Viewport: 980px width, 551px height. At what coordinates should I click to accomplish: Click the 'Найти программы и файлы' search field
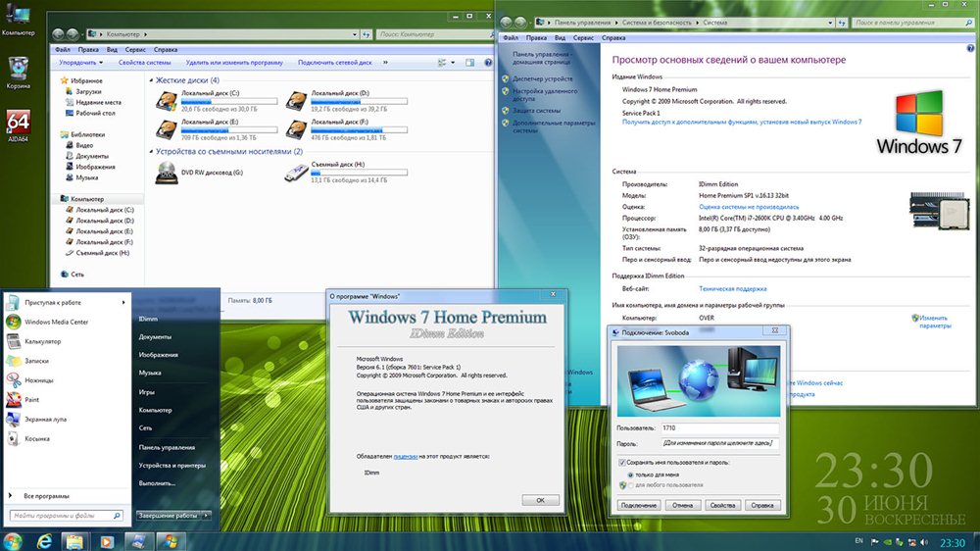coord(64,515)
